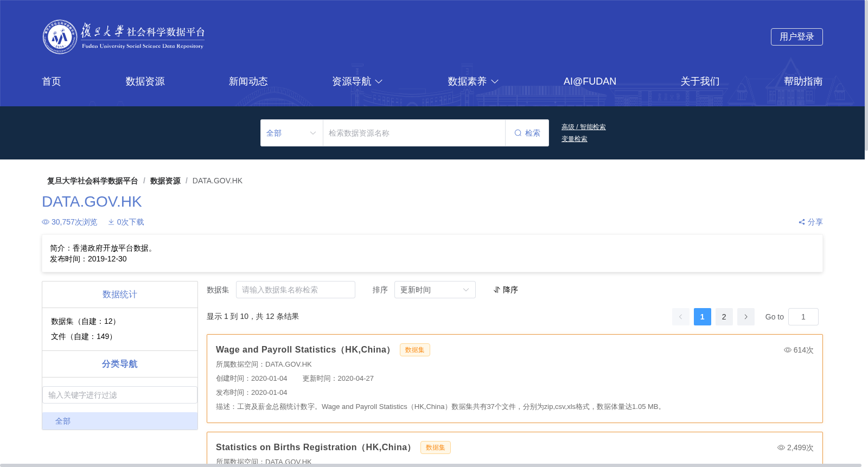Screen dimensions: 868x467
Task: Expand the 数据素养 menu
Action: [x=473, y=81]
